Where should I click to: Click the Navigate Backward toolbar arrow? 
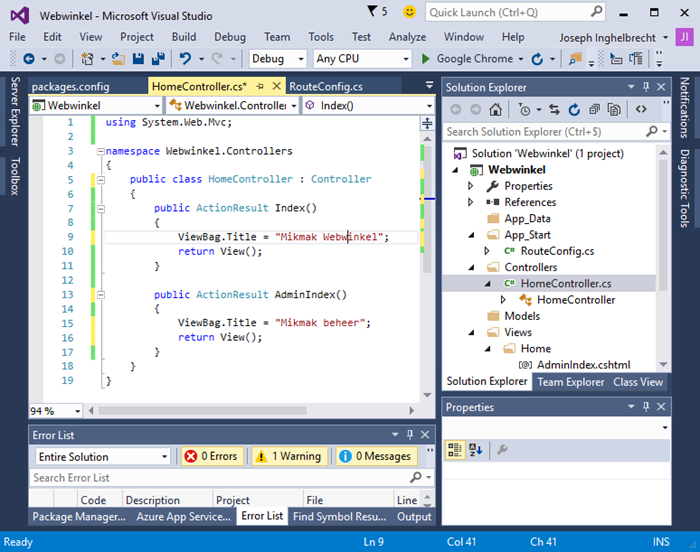point(29,59)
